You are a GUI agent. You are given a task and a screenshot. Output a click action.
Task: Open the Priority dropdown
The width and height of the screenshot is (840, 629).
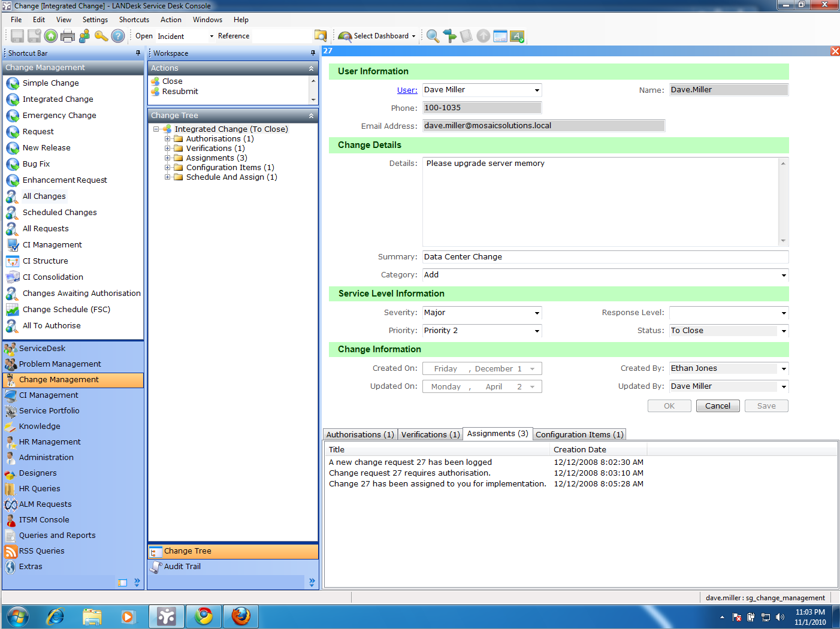[x=537, y=331]
